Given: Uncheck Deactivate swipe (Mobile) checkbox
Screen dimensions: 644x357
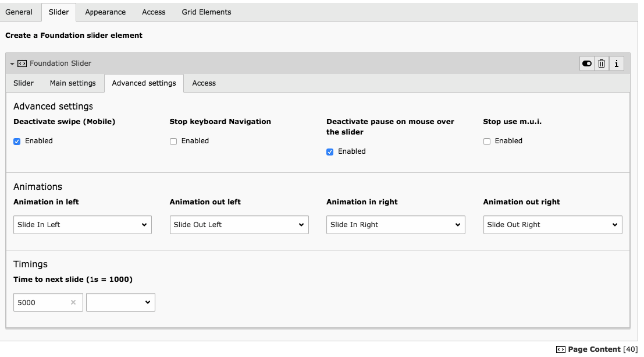Looking at the screenshot, I should click(x=17, y=142).
